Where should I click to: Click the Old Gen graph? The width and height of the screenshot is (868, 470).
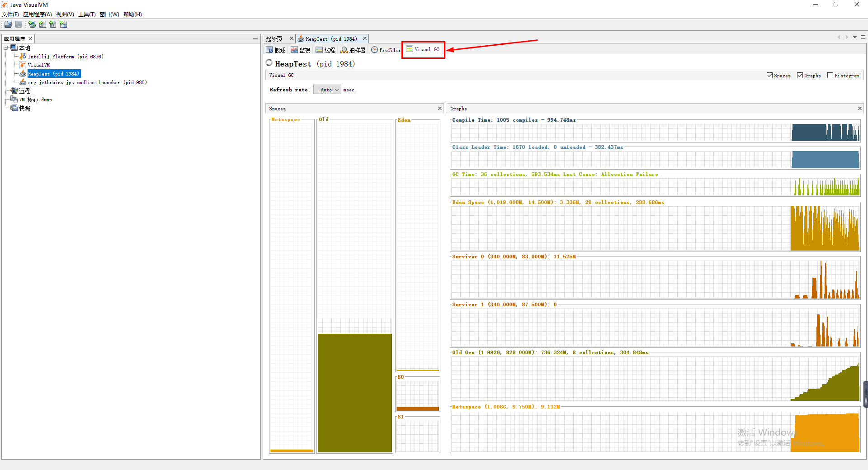point(655,379)
